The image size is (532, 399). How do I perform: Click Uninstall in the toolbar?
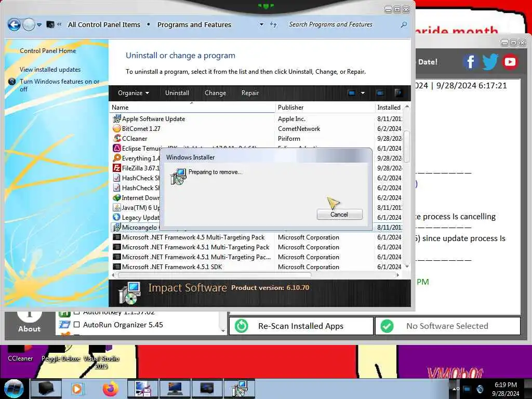click(x=177, y=93)
